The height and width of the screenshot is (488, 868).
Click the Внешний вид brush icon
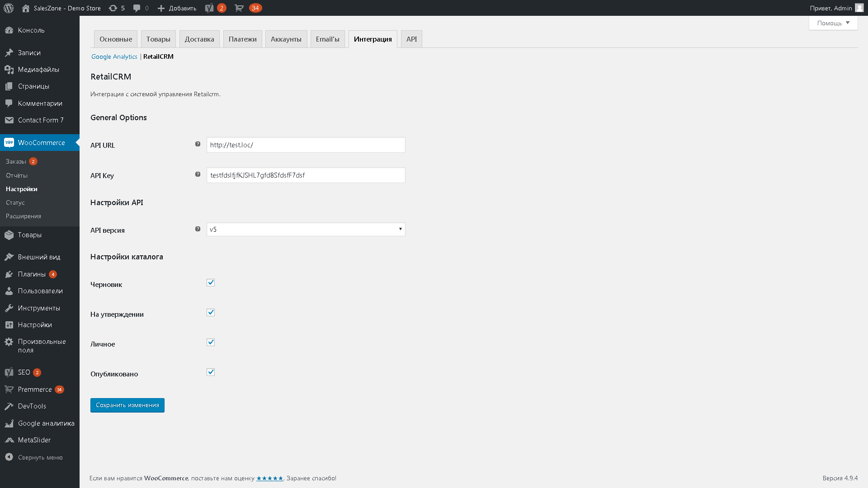[9, 257]
